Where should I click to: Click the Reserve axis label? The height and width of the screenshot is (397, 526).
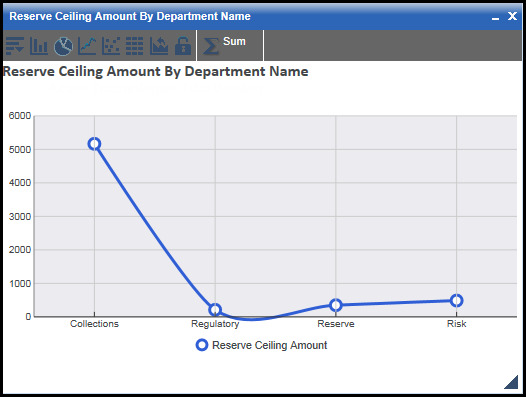pyautogui.click(x=336, y=324)
